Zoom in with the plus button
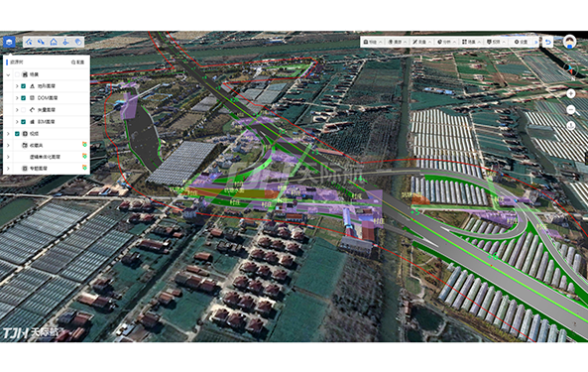This screenshot has width=588, height=372. [571, 93]
